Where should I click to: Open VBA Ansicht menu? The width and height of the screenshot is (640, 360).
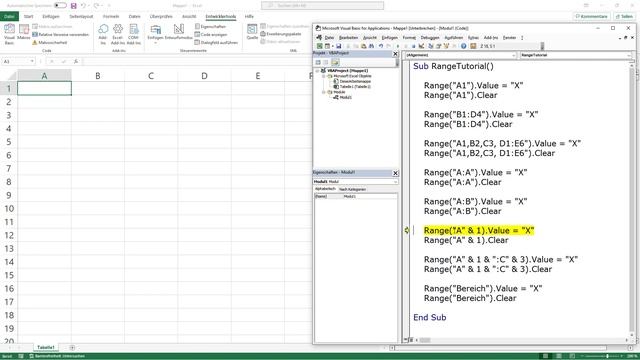(x=370, y=38)
